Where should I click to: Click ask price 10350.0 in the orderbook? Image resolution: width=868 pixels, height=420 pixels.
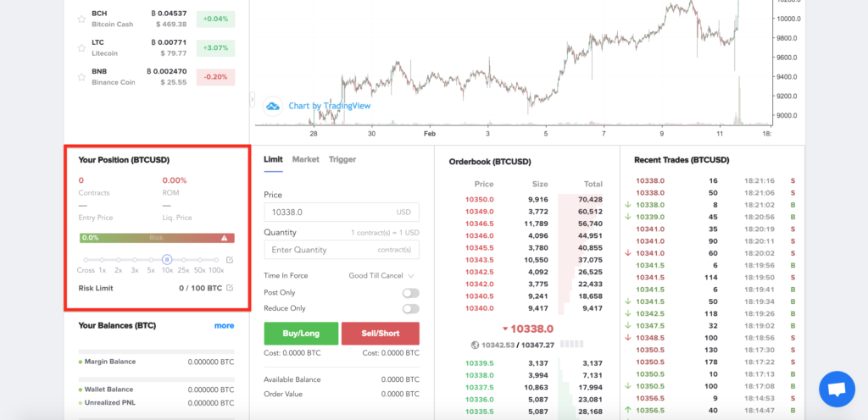point(480,200)
